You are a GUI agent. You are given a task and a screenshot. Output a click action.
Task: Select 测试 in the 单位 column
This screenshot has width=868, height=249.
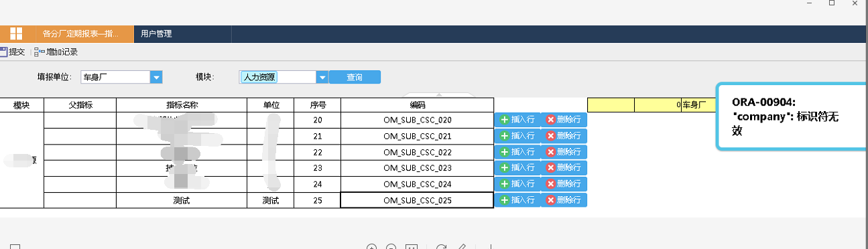(x=270, y=200)
